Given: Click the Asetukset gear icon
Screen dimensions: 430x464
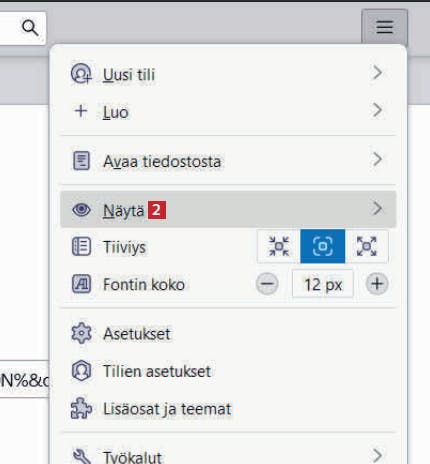Looking at the screenshot, I should click(x=81, y=333).
